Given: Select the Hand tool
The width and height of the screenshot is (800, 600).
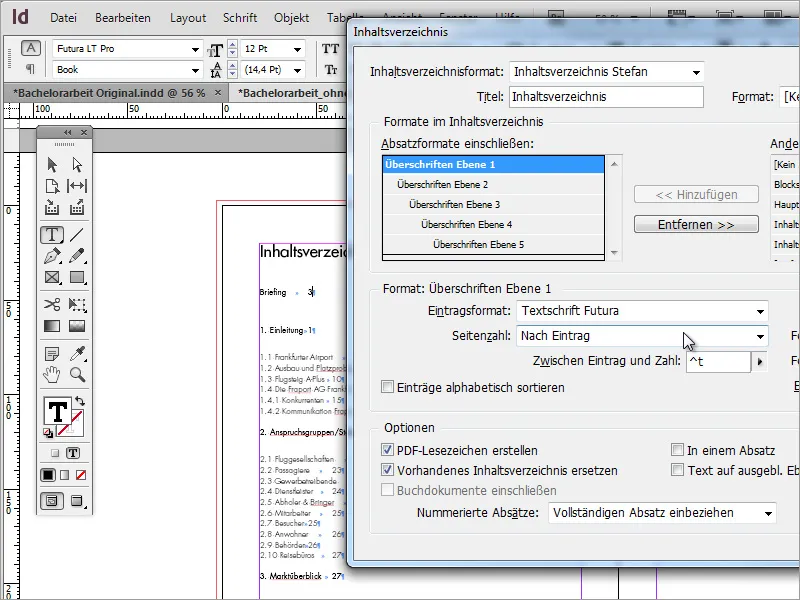Looking at the screenshot, I should pyautogui.click(x=52, y=374).
